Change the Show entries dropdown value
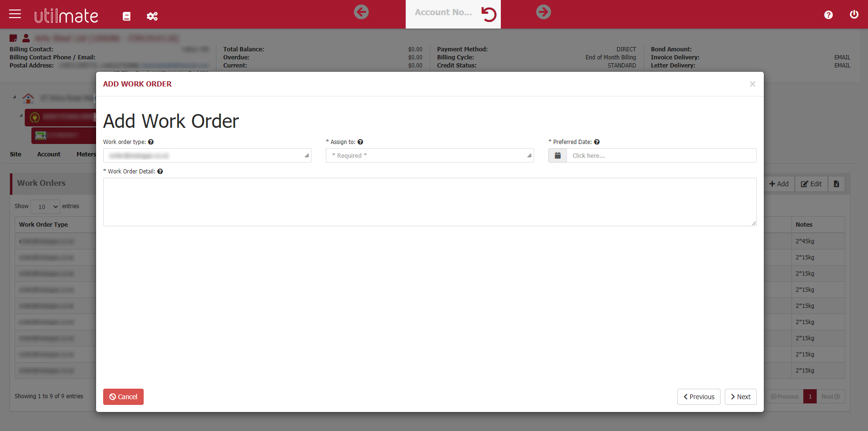Screen dimensions: 868x431 point(45,206)
